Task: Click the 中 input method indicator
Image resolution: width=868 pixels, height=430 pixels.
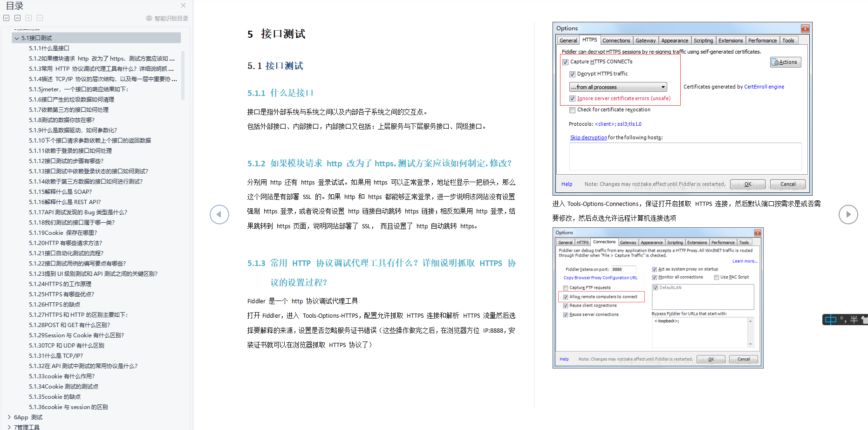Action: (831, 320)
